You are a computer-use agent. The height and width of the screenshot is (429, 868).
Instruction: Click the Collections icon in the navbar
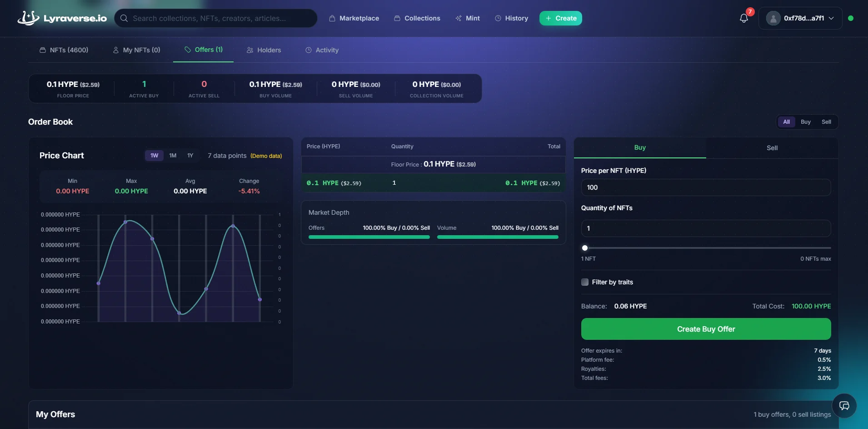(x=397, y=18)
